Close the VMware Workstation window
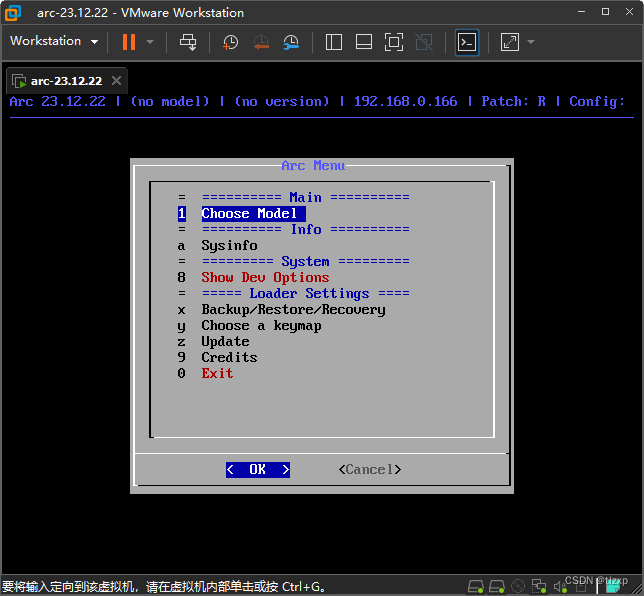 tap(630, 12)
